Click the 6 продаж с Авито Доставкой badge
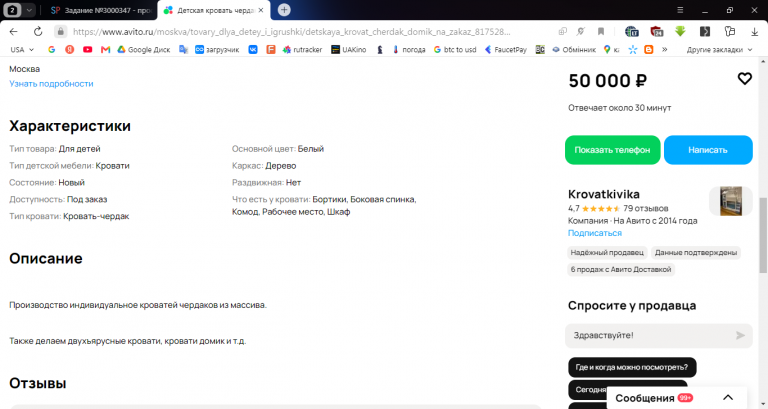 click(621, 269)
